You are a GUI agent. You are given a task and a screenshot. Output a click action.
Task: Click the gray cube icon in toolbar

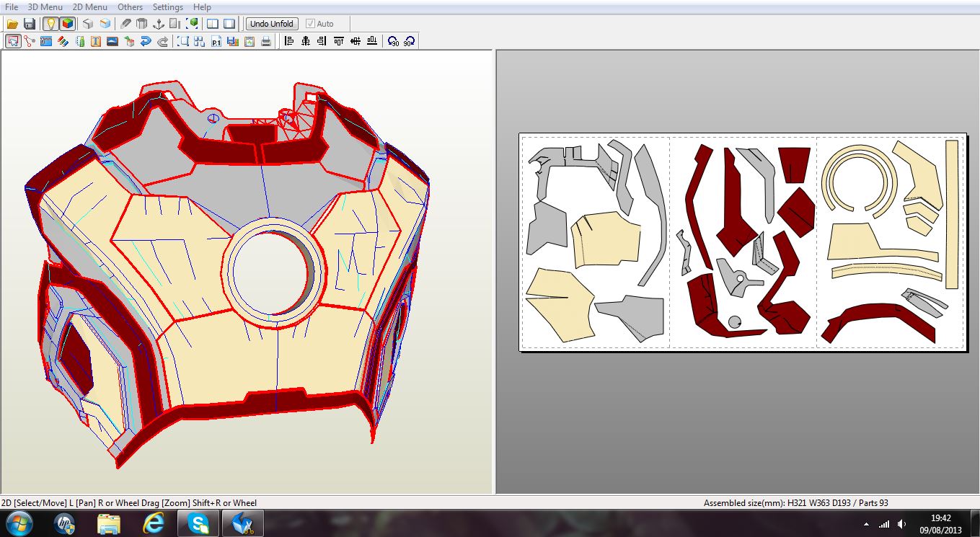pos(88,24)
